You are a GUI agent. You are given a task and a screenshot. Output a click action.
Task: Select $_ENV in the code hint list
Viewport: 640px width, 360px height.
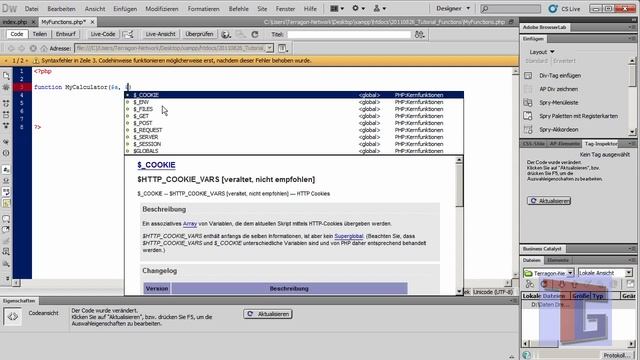[294, 102]
